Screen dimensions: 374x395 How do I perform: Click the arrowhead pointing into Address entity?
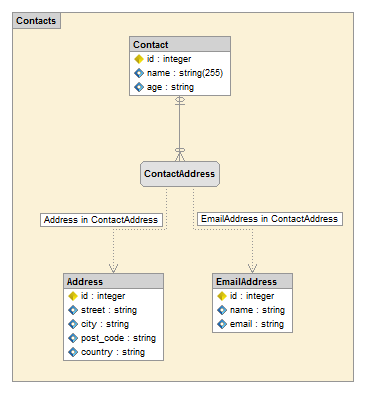tap(113, 268)
